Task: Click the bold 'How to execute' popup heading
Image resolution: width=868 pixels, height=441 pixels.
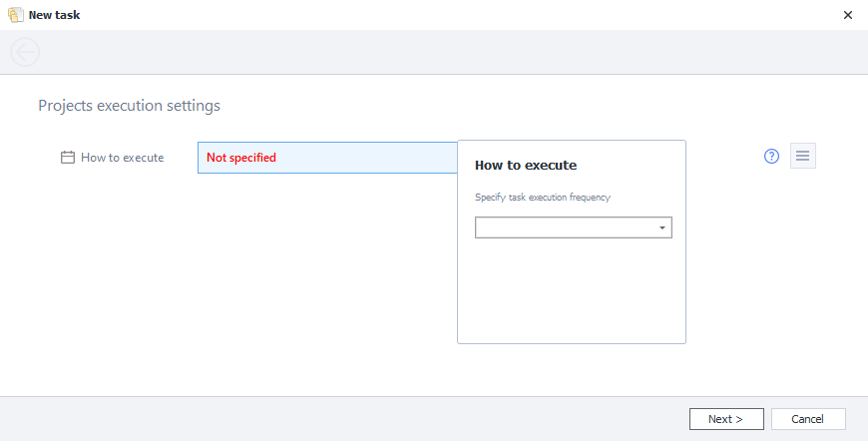Action: 526,166
